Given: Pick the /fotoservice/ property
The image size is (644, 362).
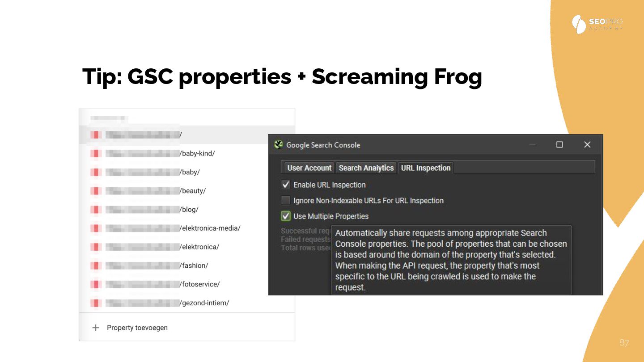Looking at the screenshot, I should (x=199, y=284).
